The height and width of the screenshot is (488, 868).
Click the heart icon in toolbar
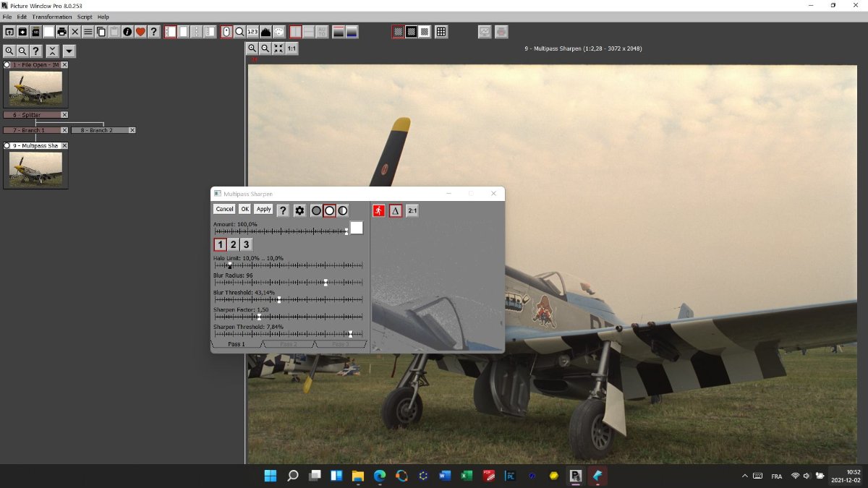[140, 32]
